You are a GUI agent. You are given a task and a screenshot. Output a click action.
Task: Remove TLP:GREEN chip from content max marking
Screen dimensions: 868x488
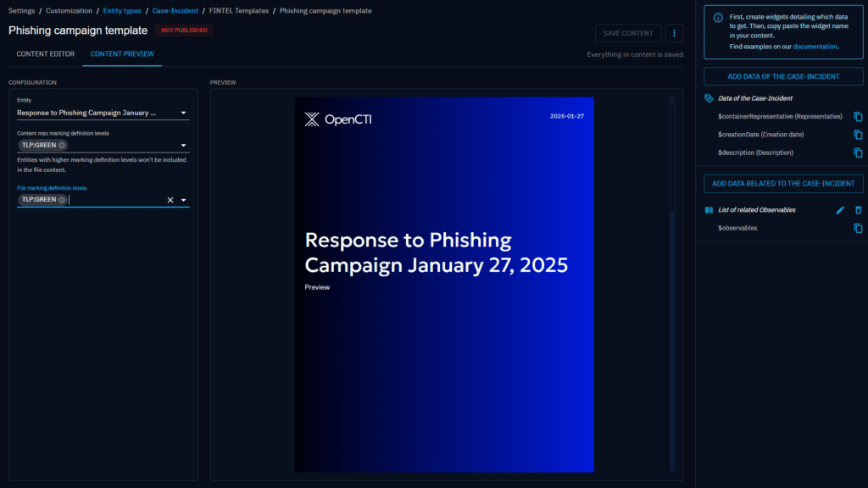pos(62,145)
